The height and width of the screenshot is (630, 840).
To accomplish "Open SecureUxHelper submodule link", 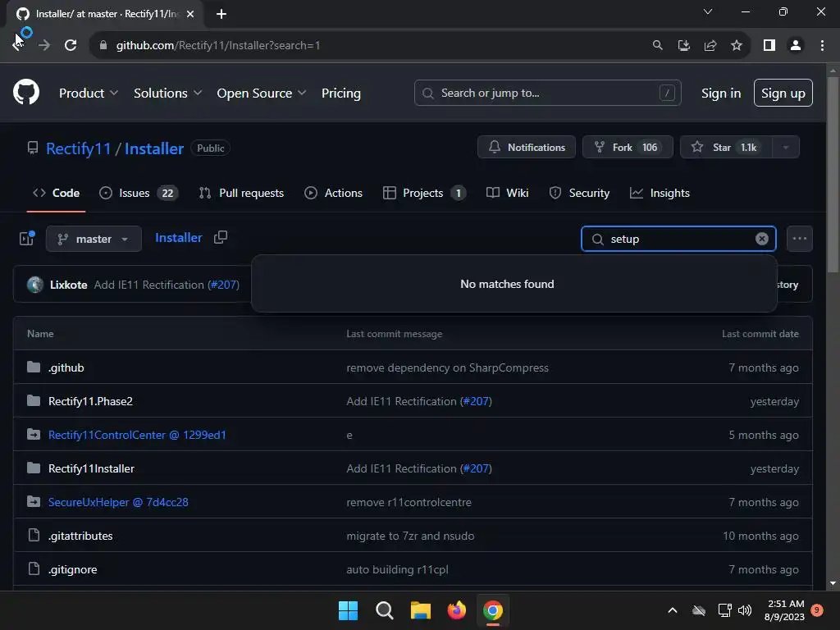I will [x=118, y=503].
